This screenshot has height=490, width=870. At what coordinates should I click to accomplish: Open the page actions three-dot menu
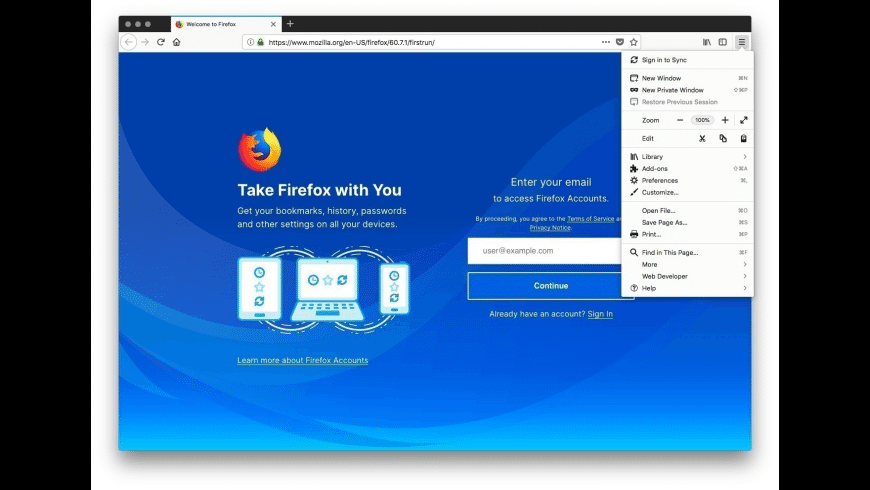click(x=606, y=42)
